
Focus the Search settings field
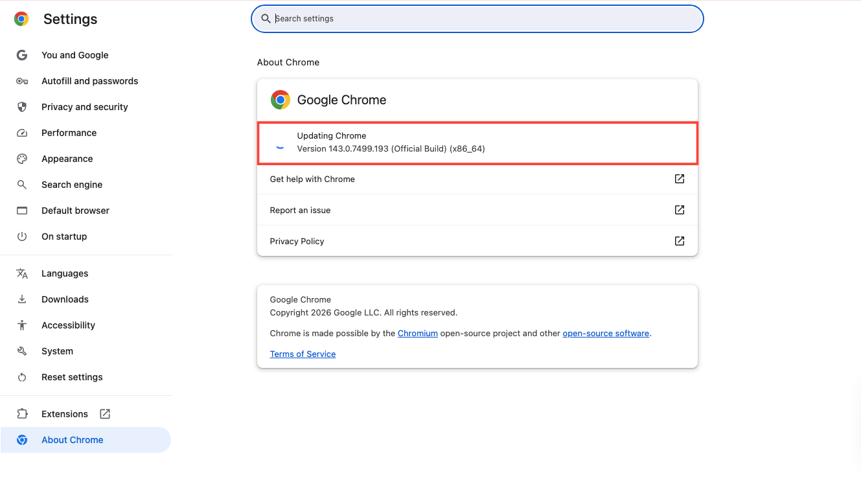[x=477, y=19]
